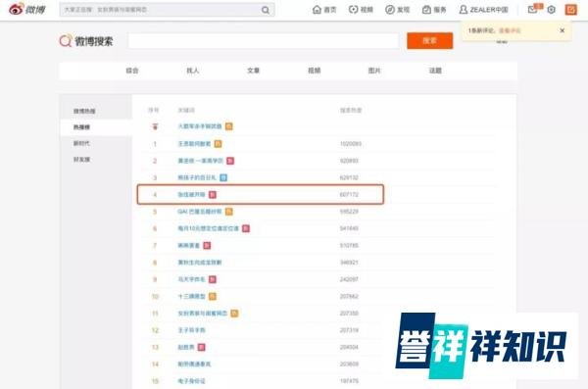Open rank 15 topic 电子身份证

click(191, 381)
